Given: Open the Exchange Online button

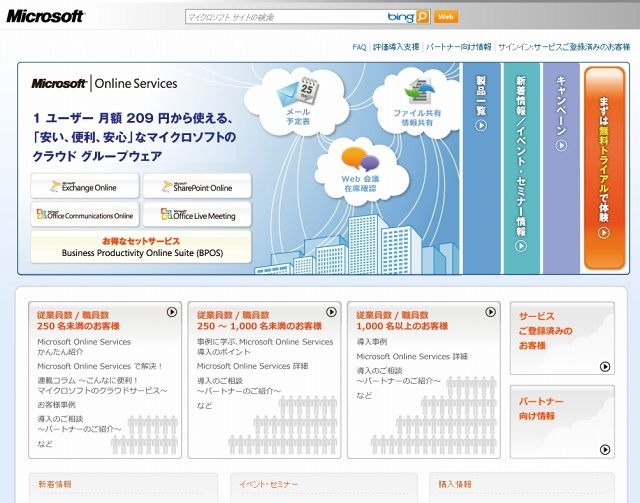Looking at the screenshot, I should (85, 187).
